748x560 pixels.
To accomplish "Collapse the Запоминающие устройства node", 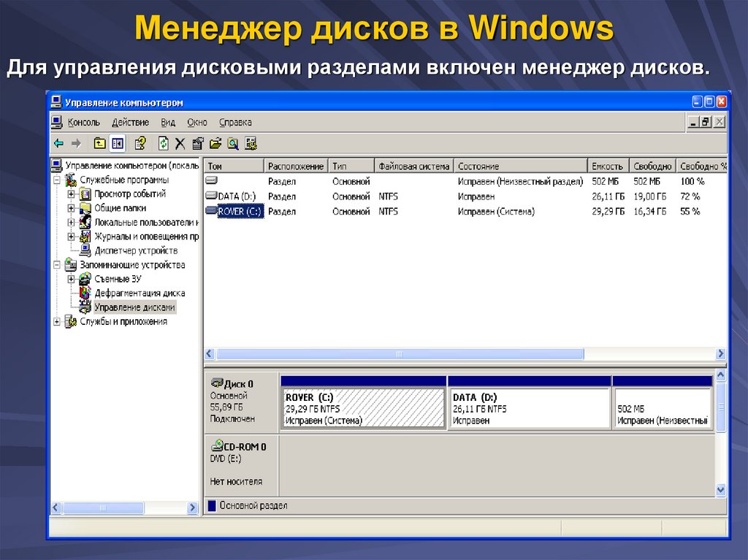I will coord(57,265).
